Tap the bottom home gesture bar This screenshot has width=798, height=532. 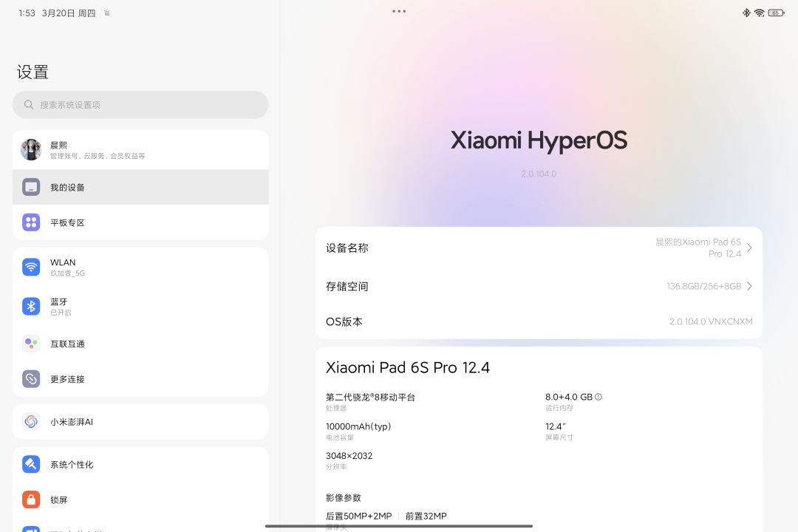tap(399, 526)
